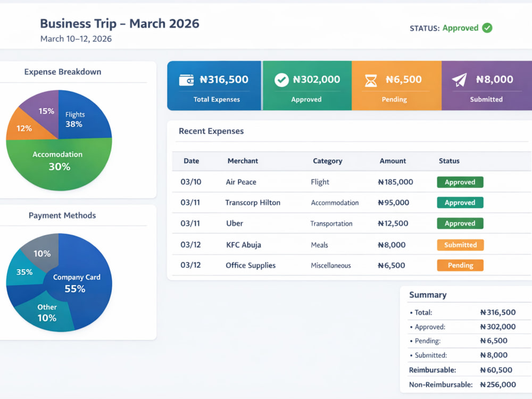The width and height of the screenshot is (532, 399).
Task: Sort by the Merchant column header
Action: 243,161
